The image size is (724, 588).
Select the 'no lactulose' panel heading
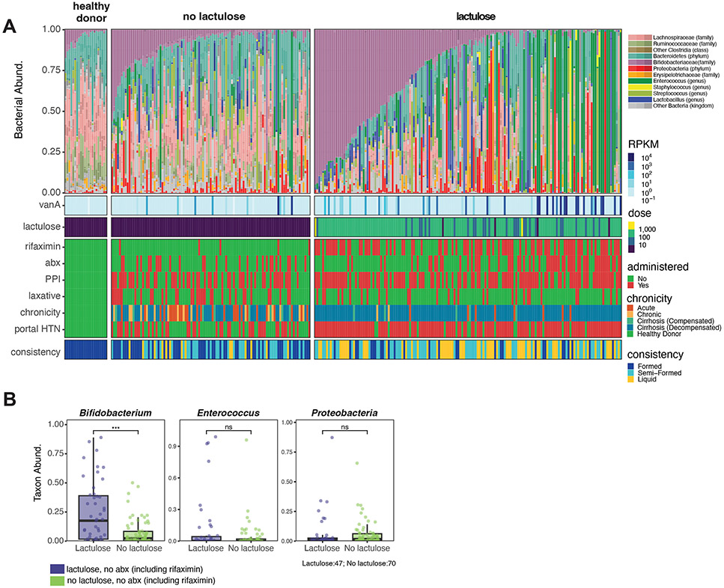(209, 15)
